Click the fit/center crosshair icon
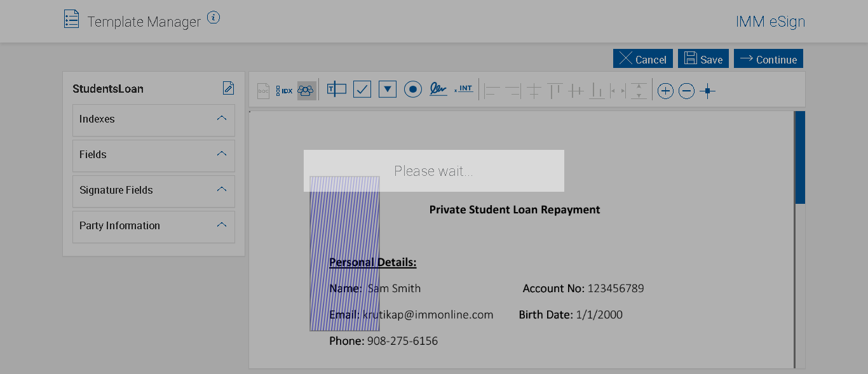Screen dimensions: 868x374 point(707,91)
